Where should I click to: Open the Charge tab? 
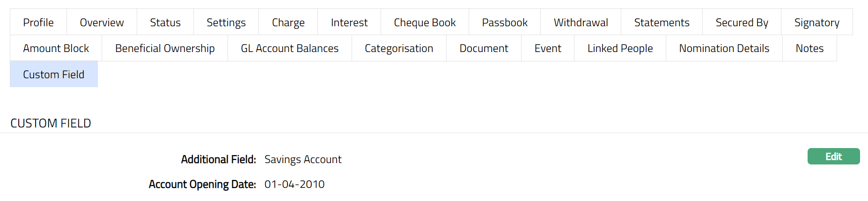coord(288,22)
